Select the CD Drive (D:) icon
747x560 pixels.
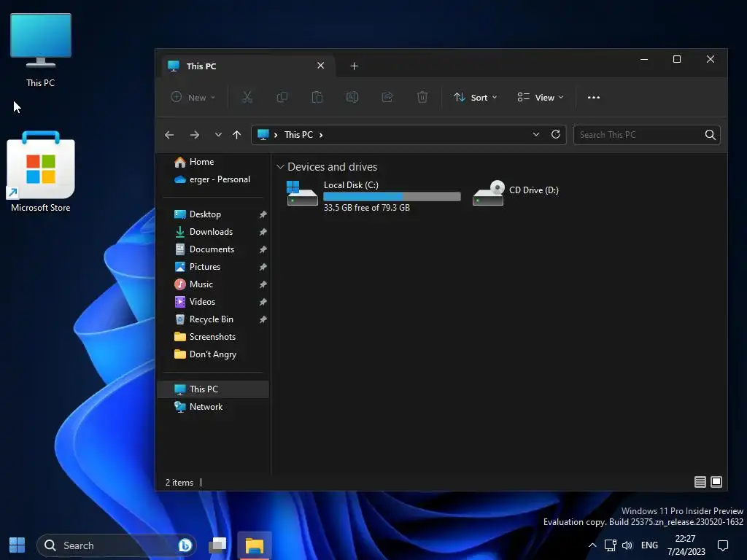[488, 192]
